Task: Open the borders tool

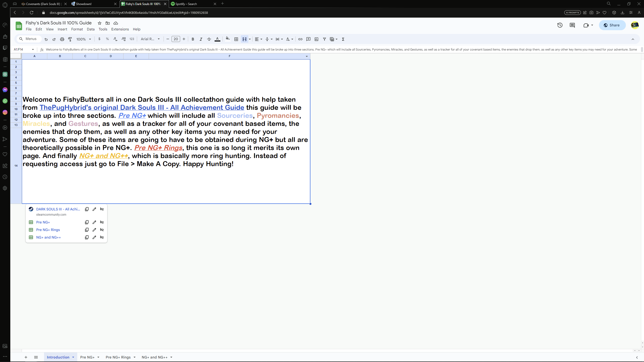Action: [x=236, y=39]
